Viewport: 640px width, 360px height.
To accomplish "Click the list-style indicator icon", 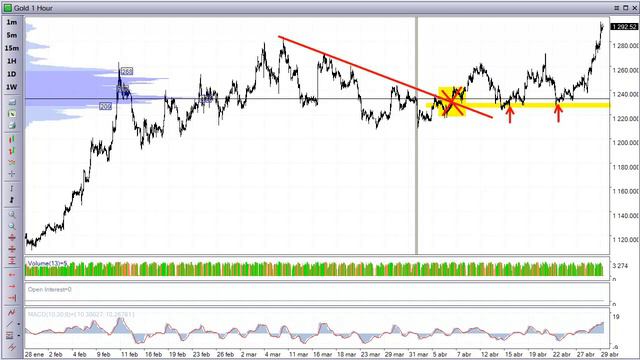I will tap(10, 336).
